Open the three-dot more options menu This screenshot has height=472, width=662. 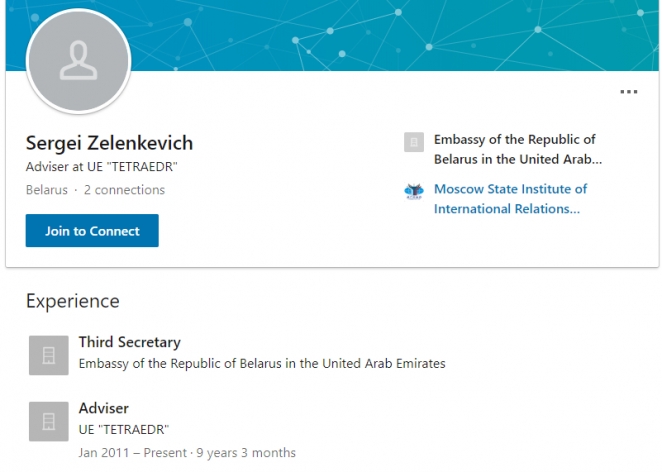pyautogui.click(x=628, y=92)
